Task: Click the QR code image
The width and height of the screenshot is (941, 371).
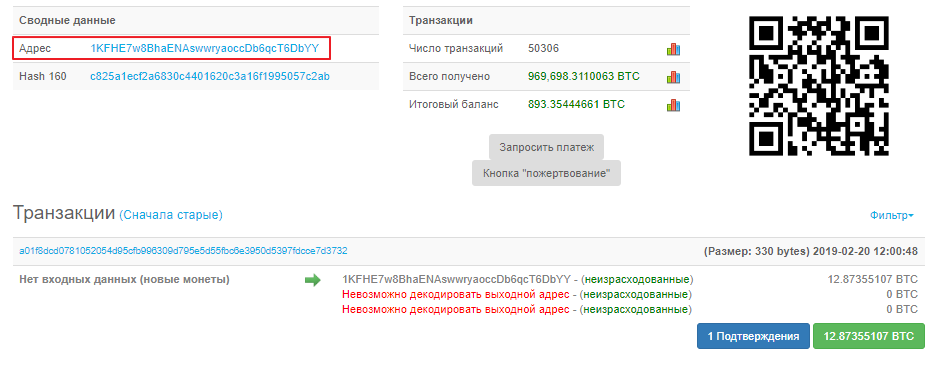Action: click(819, 86)
